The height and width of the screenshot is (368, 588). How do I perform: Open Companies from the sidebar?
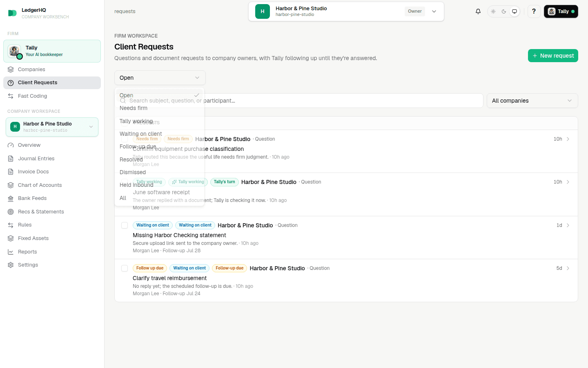[52, 70]
